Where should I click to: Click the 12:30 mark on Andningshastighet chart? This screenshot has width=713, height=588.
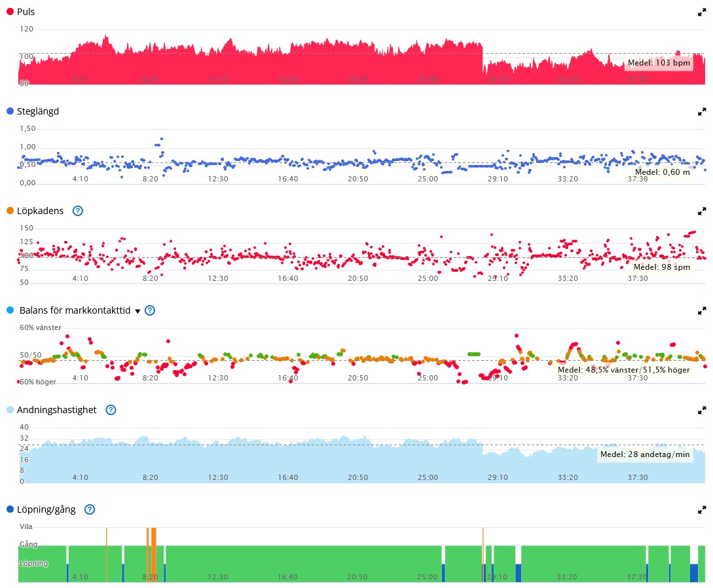click(218, 478)
